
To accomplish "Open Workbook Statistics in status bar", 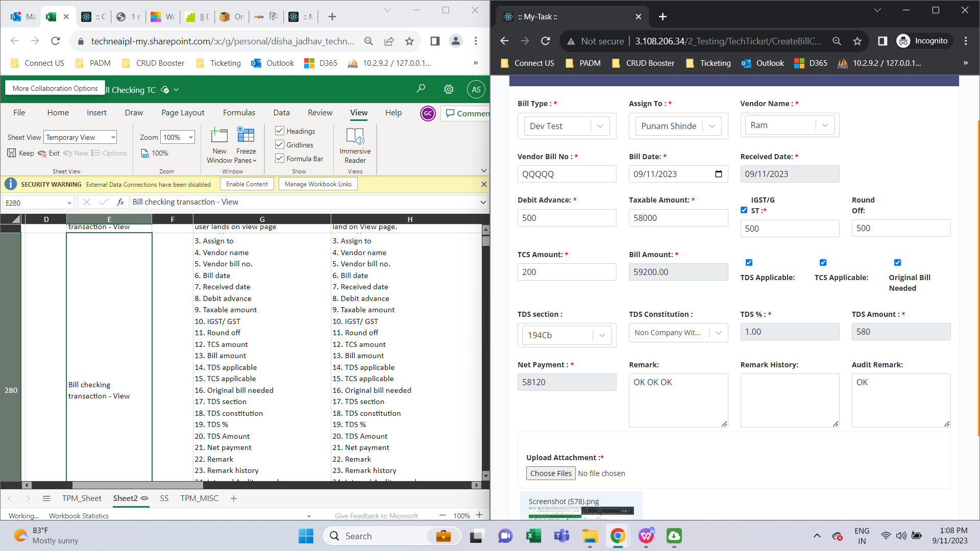I will point(79,516).
